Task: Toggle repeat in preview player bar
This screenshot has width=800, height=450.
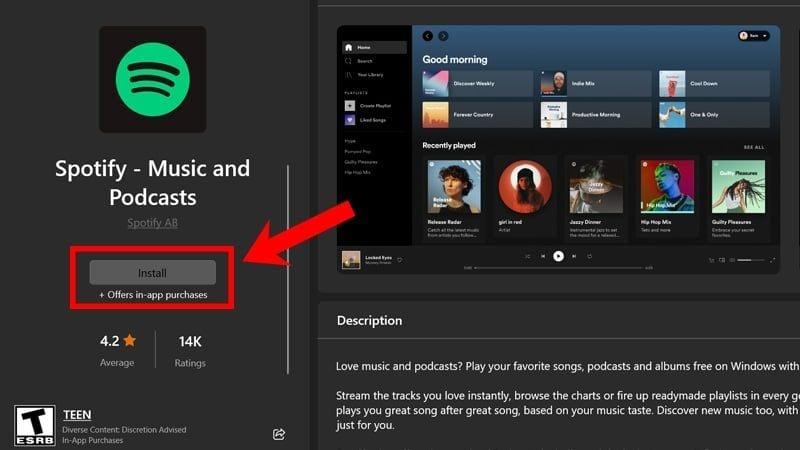Action: point(589,256)
